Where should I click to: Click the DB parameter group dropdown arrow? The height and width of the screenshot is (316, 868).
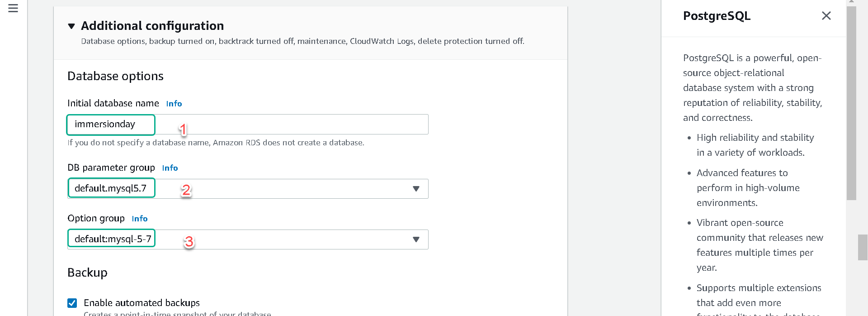(x=416, y=189)
